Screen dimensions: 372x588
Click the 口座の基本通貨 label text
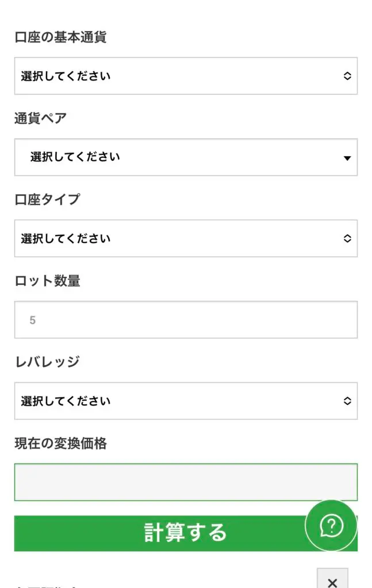pyautogui.click(x=60, y=37)
